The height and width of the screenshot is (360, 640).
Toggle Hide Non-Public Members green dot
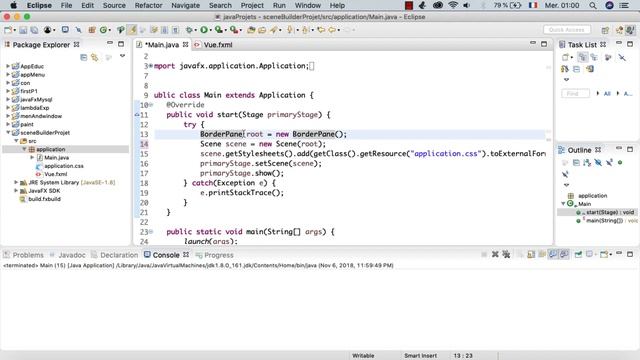click(x=620, y=162)
